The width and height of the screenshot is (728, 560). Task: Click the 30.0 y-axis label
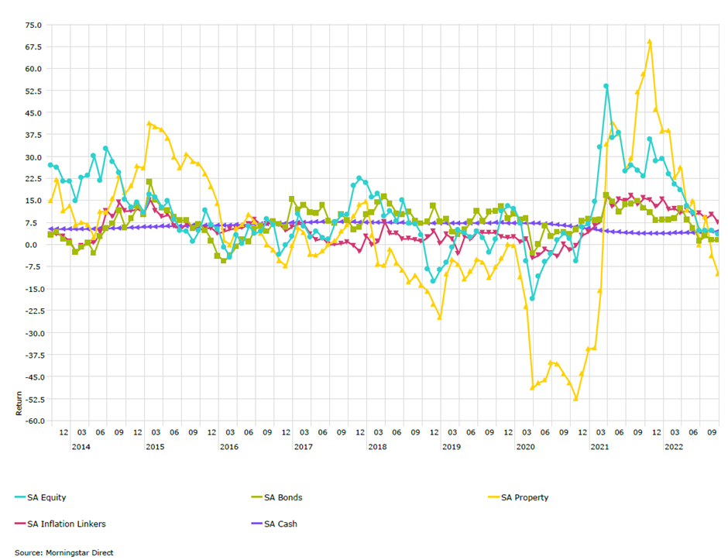pyautogui.click(x=33, y=157)
